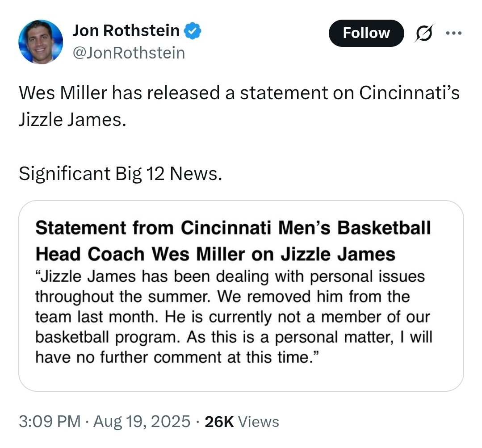This screenshot has width=482, height=448.
Task: Open Jon Rothstein's profile avatar photo
Action: 40,42
